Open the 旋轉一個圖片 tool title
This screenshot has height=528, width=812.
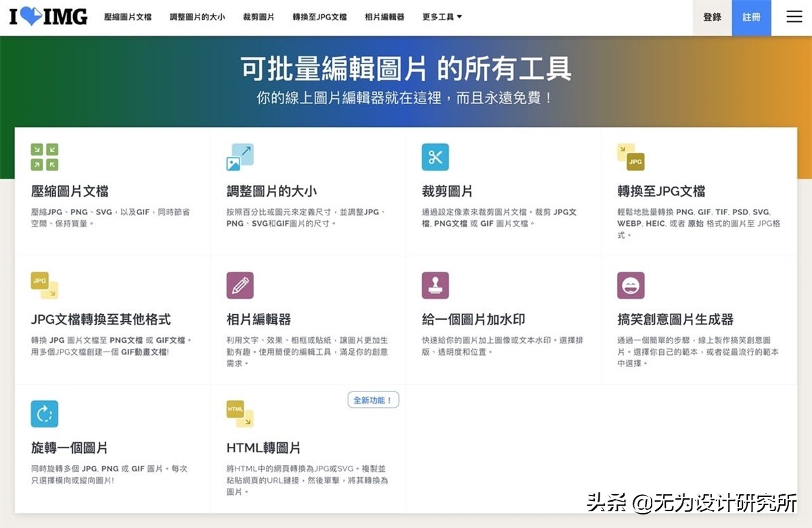point(70,448)
